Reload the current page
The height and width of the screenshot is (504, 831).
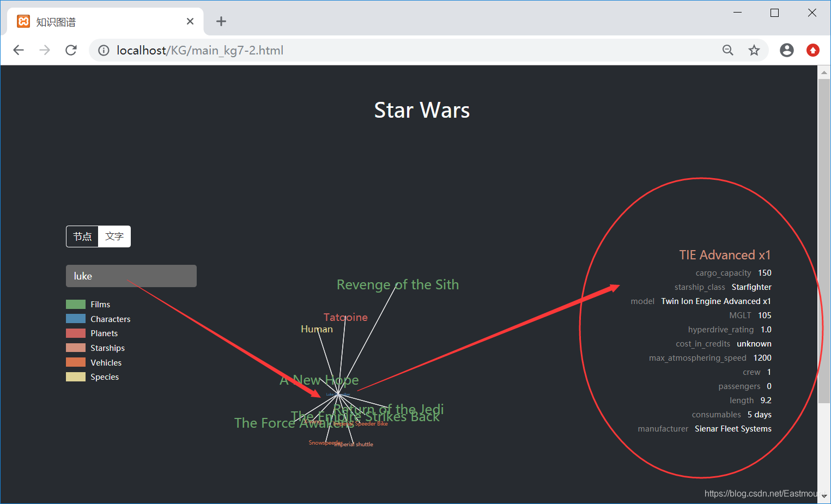[71, 50]
